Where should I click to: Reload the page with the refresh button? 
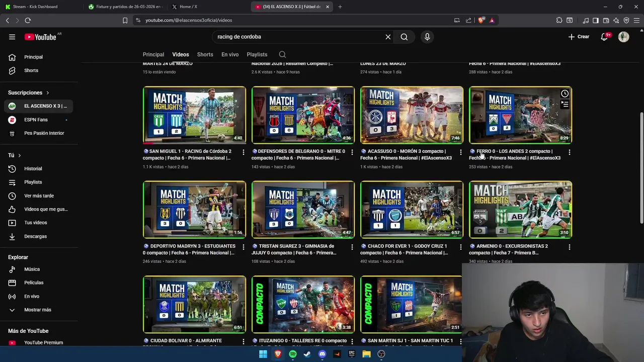pos(28,20)
